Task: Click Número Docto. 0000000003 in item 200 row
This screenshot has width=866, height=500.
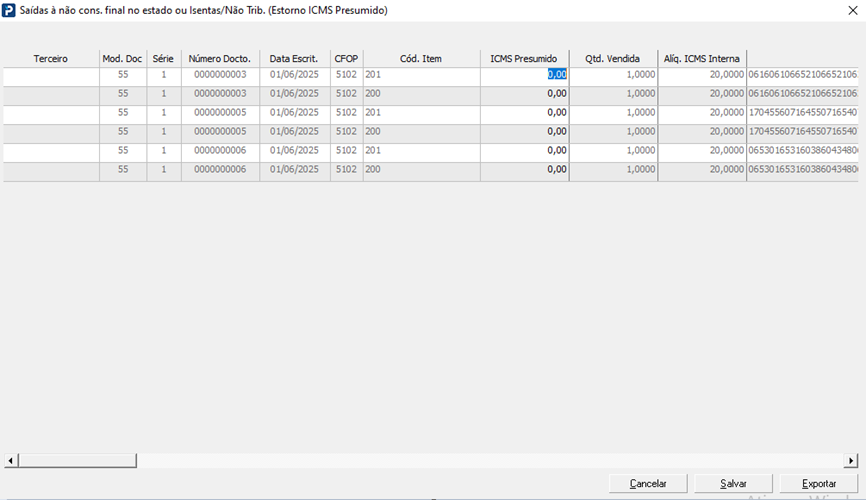Action: click(220, 94)
